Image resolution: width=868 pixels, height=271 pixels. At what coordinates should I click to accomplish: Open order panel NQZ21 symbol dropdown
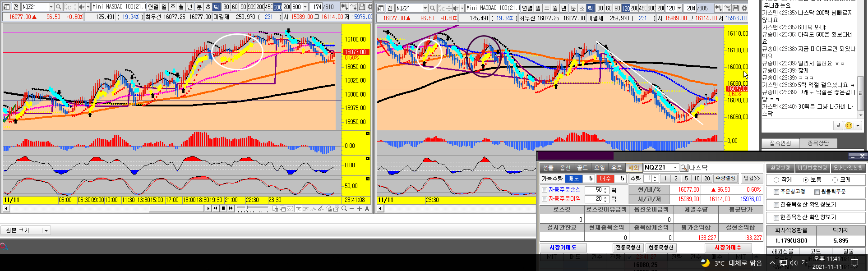point(675,168)
